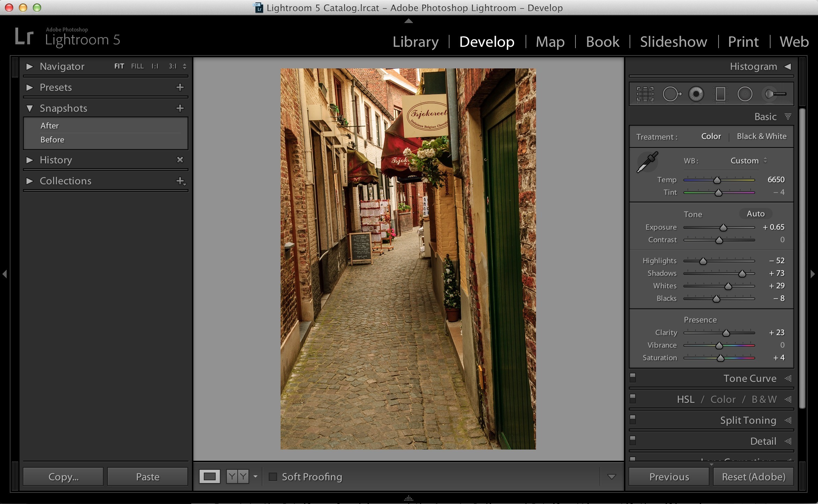Click the Exposure slider handle
The width and height of the screenshot is (818, 504).
coord(723,228)
